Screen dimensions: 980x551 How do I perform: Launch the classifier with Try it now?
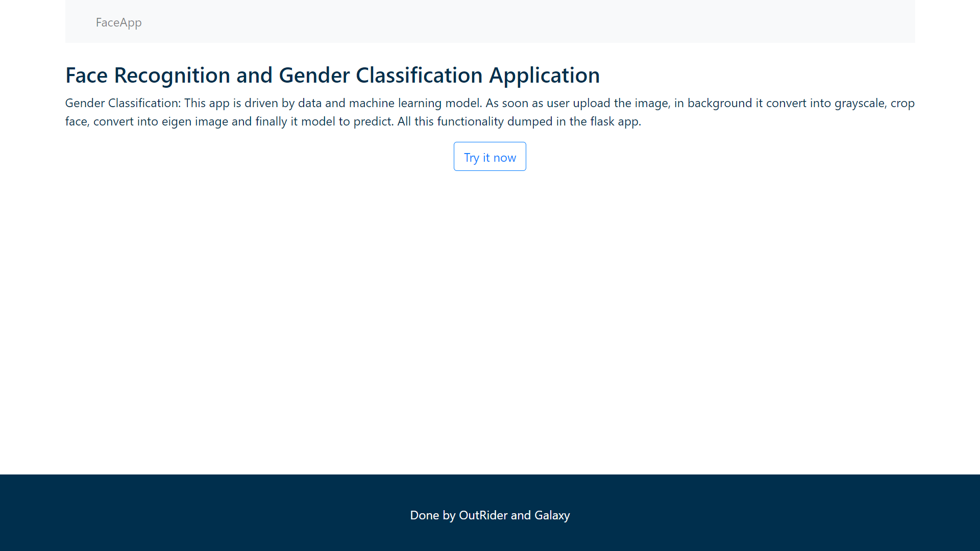pos(489,157)
